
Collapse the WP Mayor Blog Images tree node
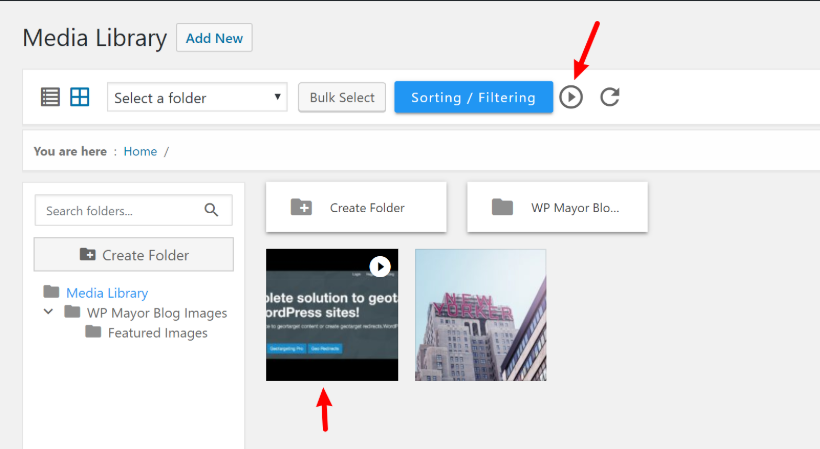click(48, 312)
